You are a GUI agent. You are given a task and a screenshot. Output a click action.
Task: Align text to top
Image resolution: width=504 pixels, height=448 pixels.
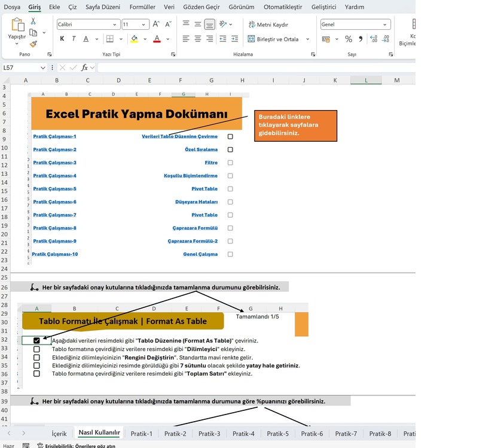186,23
